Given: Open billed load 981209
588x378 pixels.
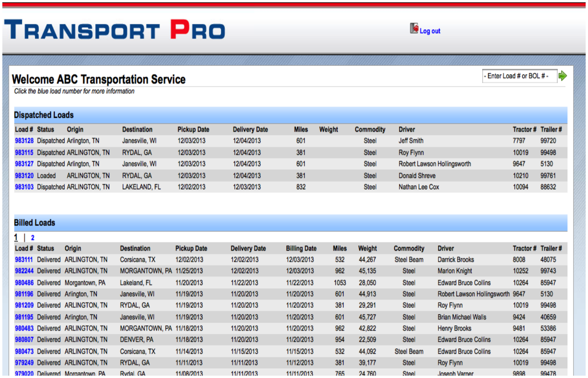Looking at the screenshot, I should [x=24, y=305].
